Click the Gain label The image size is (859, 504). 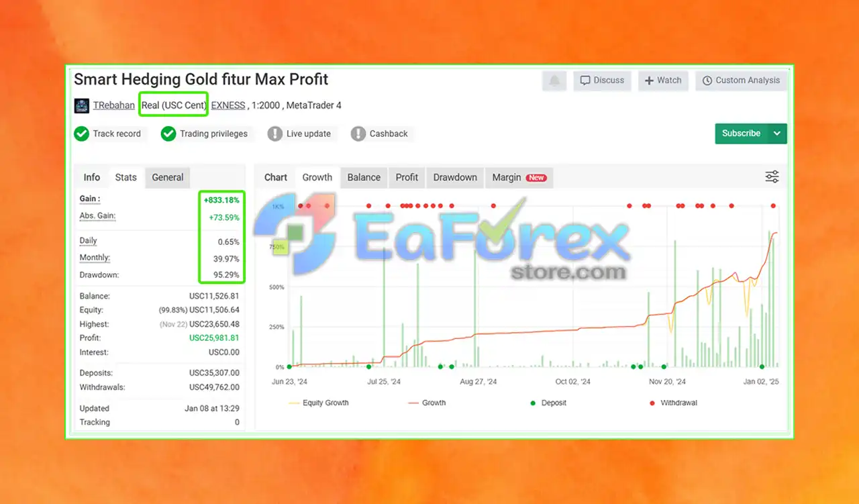(x=89, y=199)
